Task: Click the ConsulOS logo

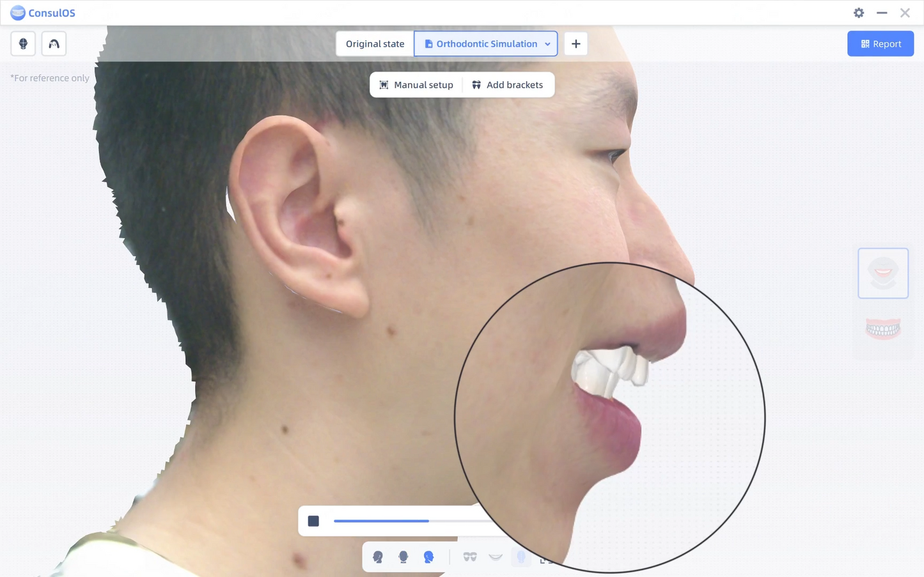Action: pyautogui.click(x=43, y=13)
